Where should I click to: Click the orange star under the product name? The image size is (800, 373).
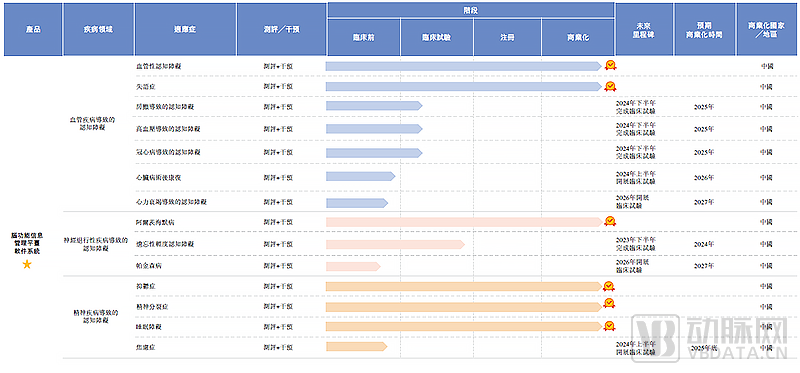point(27,264)
